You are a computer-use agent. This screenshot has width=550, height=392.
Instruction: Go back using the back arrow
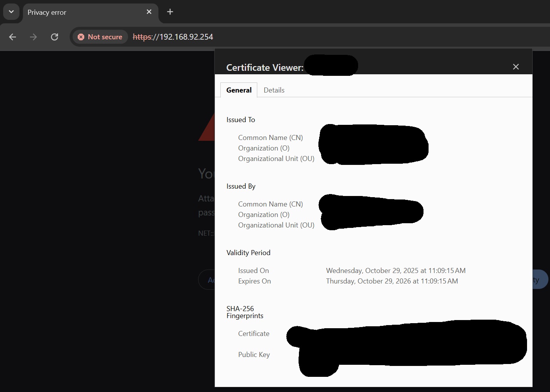coord(12,37)
